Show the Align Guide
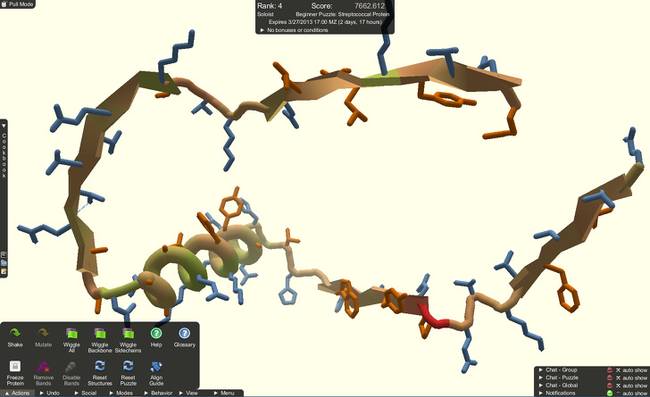 coord(156,372)
